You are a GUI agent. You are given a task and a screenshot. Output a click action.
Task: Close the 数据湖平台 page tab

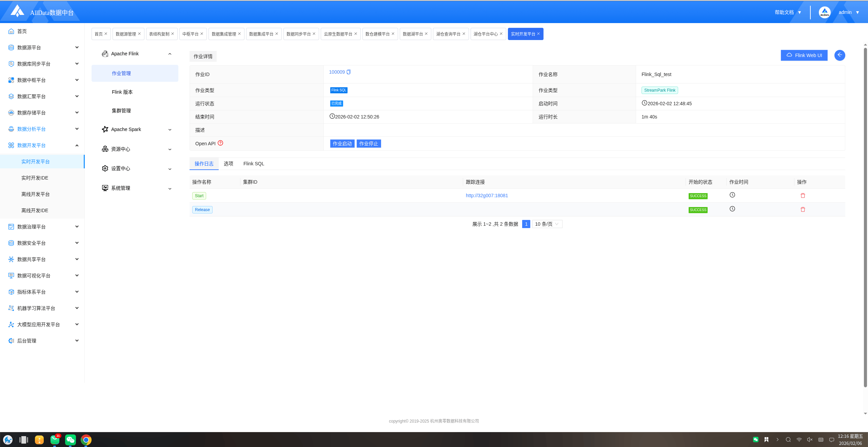coord(426,34)
